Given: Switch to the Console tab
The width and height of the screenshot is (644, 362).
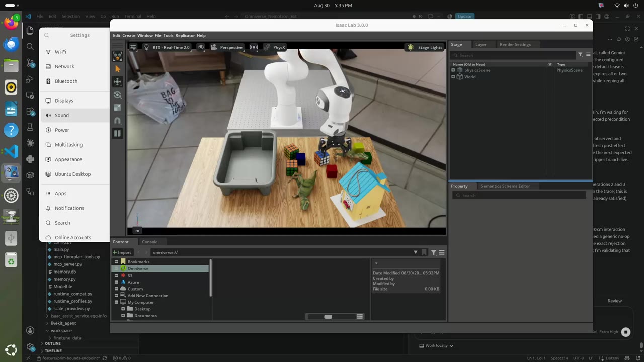Looking at the screenshot, I should pos(149,242).
